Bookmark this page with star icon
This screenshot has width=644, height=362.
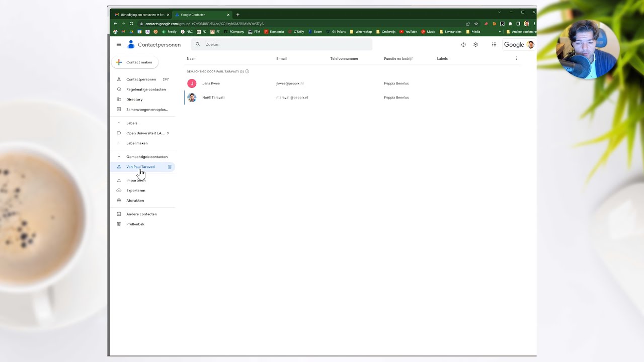click(476, 24)
